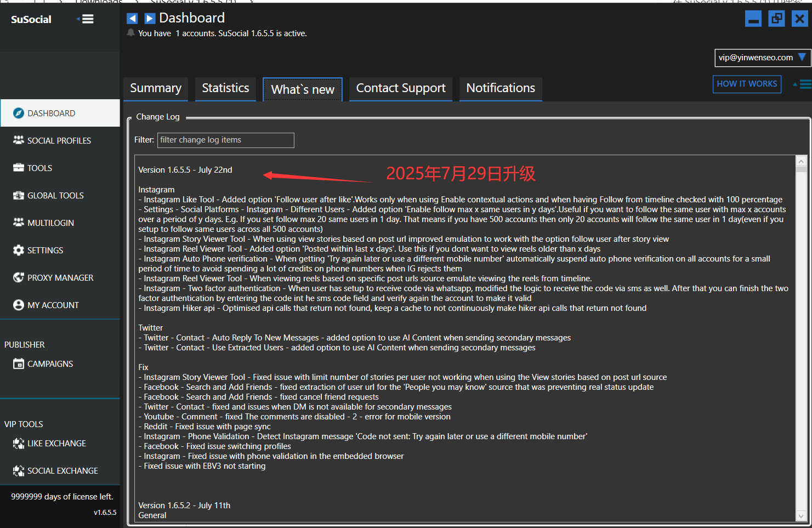The image size is (812, 528).
Task: Expand the side panel menu icon
Action: (x=802, y=84)
